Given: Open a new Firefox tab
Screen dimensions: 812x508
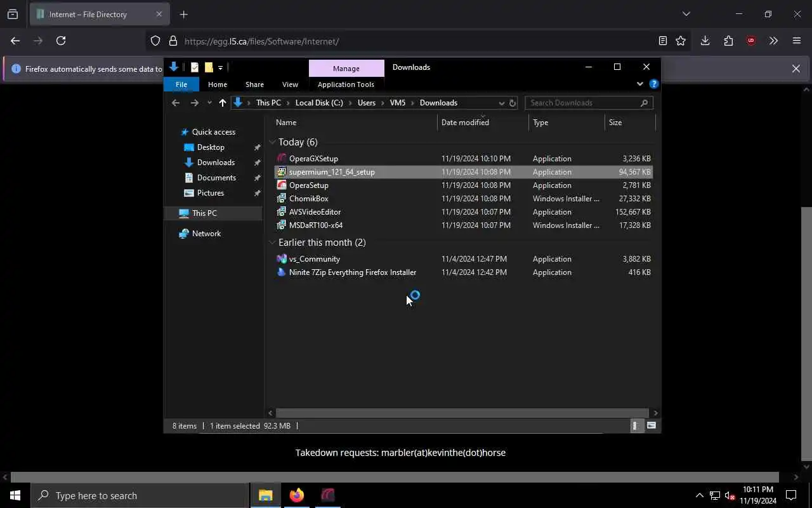Looking at the screenshot, I should pos(183,14).
